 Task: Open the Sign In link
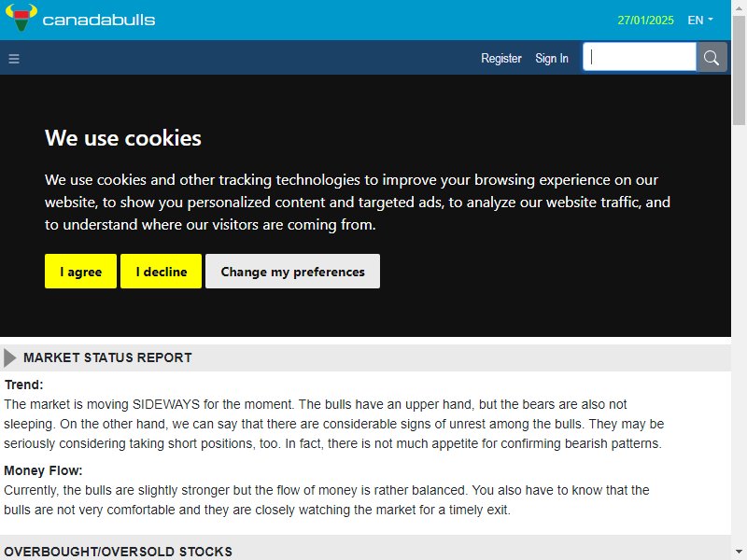[x=552, y=58]
